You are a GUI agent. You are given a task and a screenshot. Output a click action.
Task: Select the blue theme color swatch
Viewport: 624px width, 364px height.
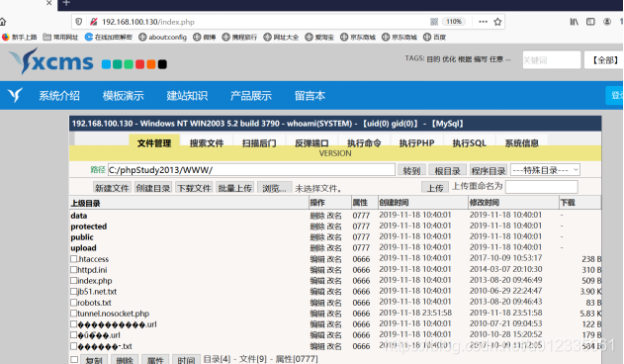[x=106, y=64]
